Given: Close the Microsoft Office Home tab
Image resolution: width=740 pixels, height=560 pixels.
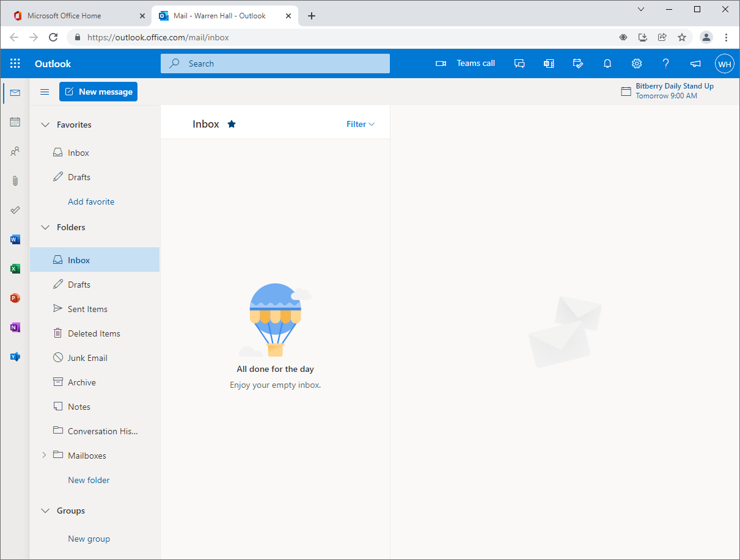Looking at the screenshot, I should point(142,16).
